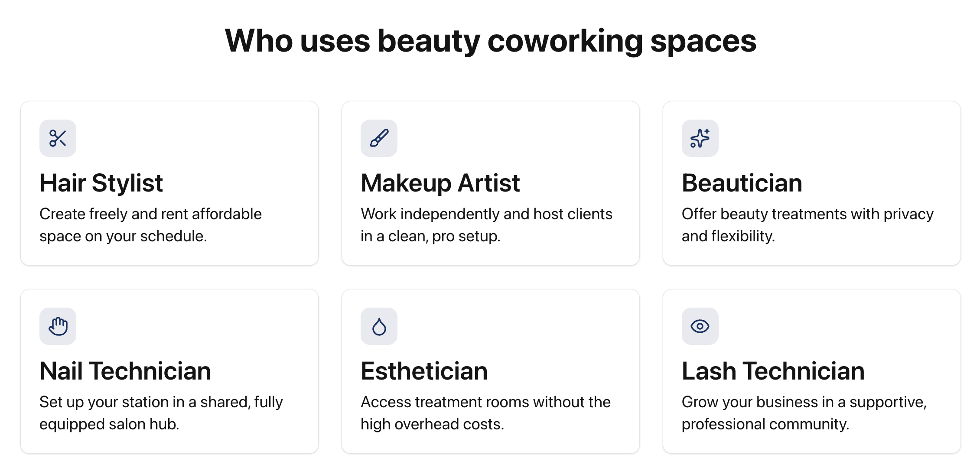Select the description mentioning high overhead costs
This screenshot has height=474, width=980.
coord(485,412)
